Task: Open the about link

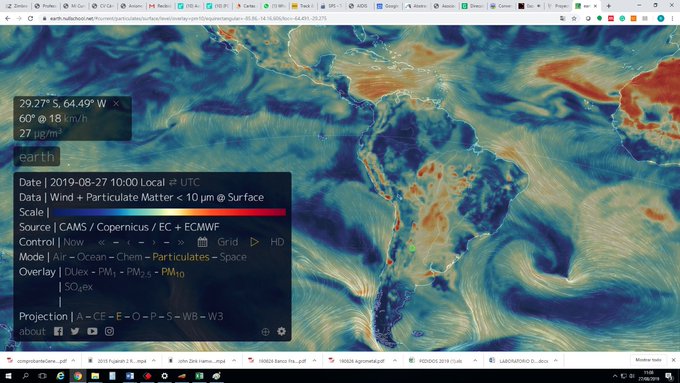Action: (x=32, y=331)
